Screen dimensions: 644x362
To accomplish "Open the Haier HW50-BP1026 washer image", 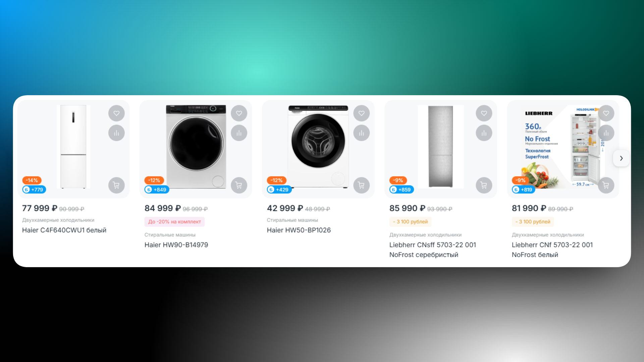I will pyautogui.click(x=318, y=147).
